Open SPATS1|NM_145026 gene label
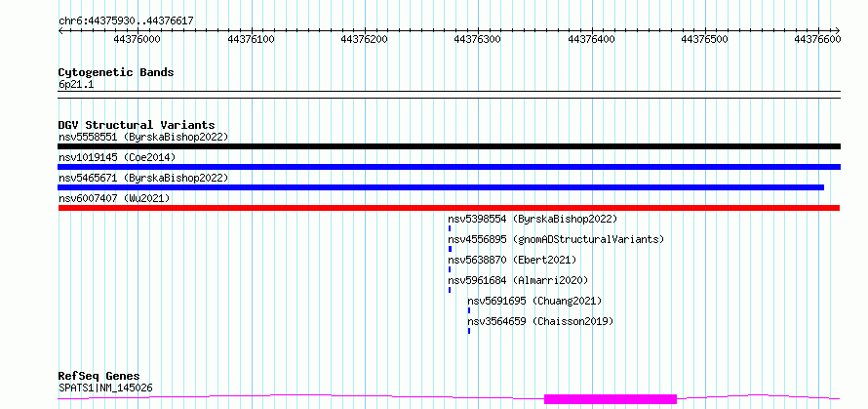 pyautogui.click(x=105, y=388)
